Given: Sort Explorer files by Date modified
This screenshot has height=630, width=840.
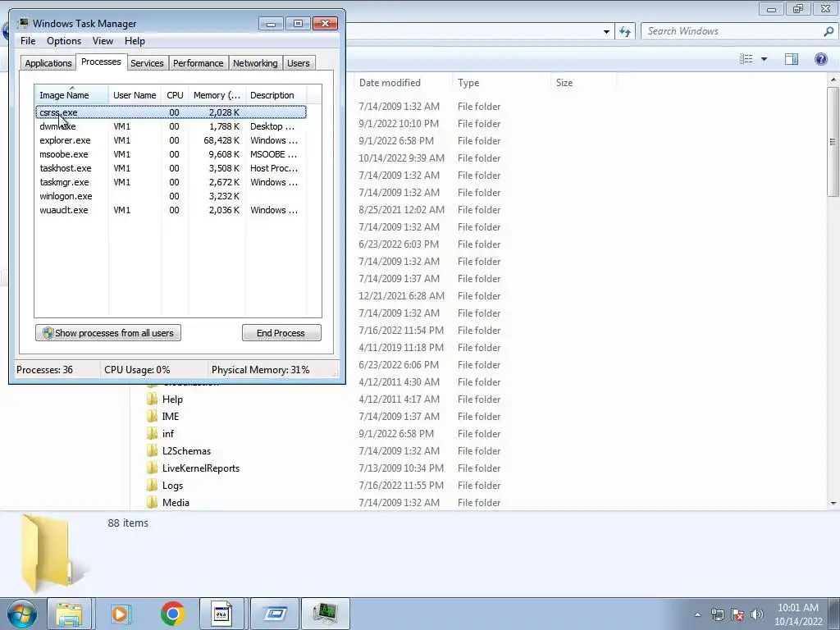Looking at the screenshot, I should tap(403, 83).
